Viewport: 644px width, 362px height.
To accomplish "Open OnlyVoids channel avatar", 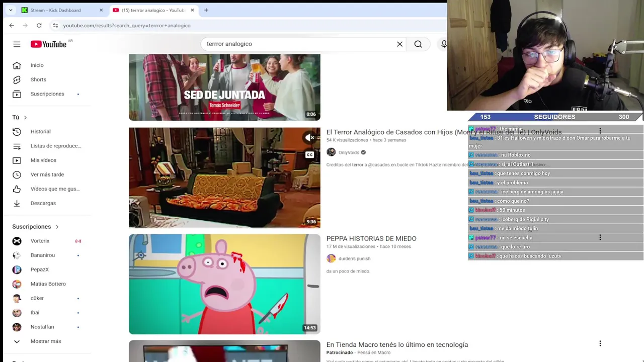I will [x=331, y=152].
